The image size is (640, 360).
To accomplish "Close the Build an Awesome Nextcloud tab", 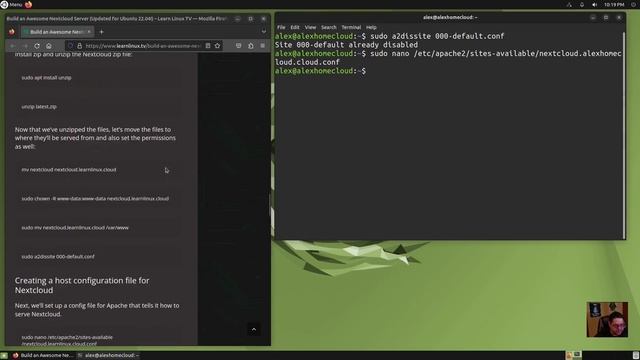I will point(89,31).
